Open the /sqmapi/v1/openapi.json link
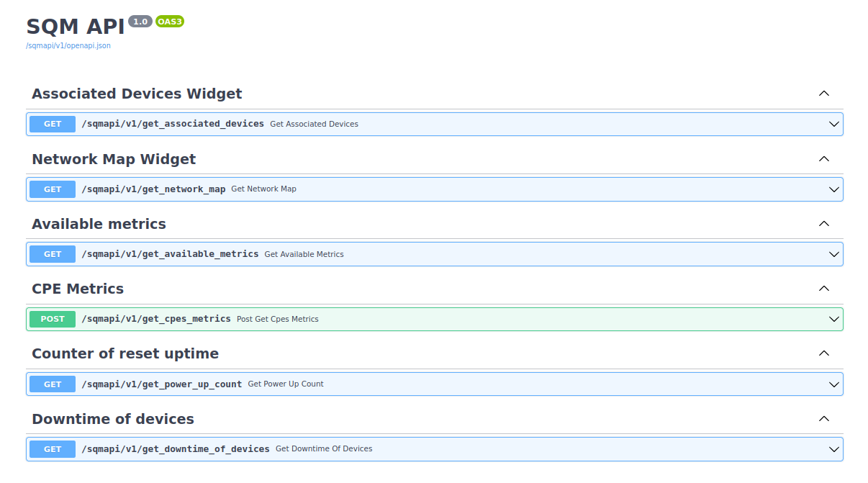 [x=68, y=45]
